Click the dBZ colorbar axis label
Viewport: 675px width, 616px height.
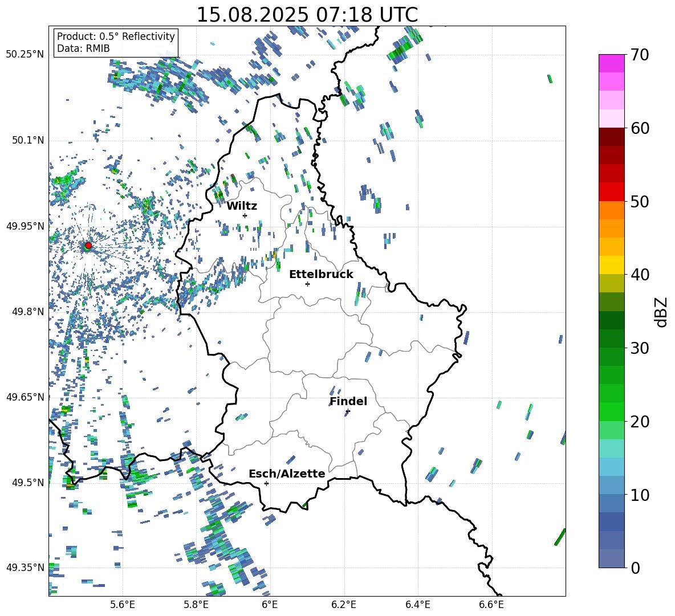pos(662,312)
